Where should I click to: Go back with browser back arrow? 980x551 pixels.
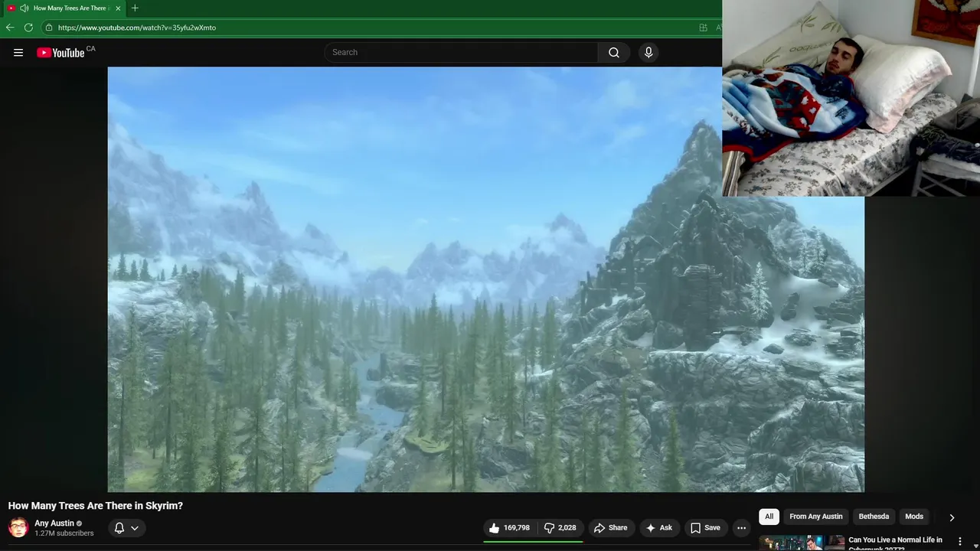click(10, 28)
